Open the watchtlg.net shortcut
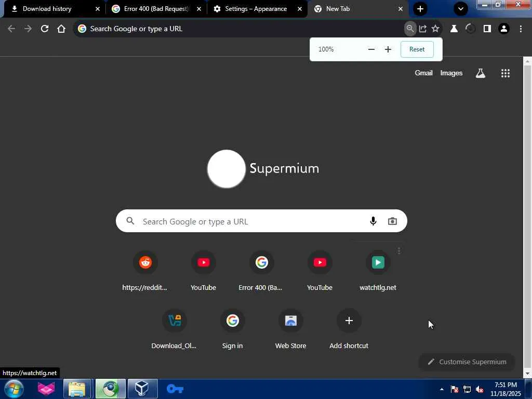The width and height of the screenshot is (532, 399). coord(378,271)
